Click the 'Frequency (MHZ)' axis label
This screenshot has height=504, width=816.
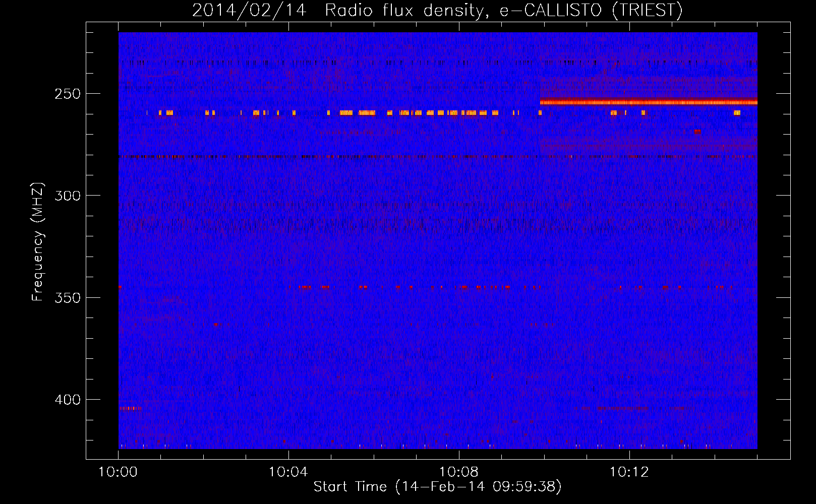pyautogui.click(x=38, y=241)
